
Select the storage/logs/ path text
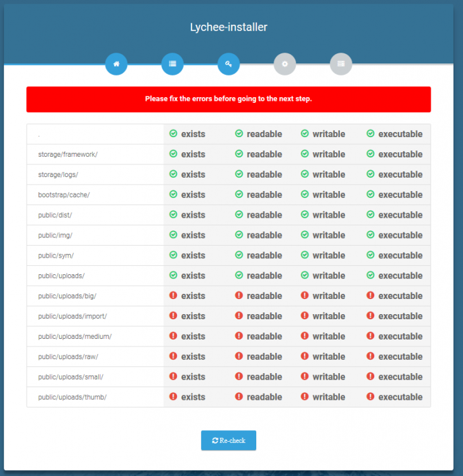click(x=58, y=175)
